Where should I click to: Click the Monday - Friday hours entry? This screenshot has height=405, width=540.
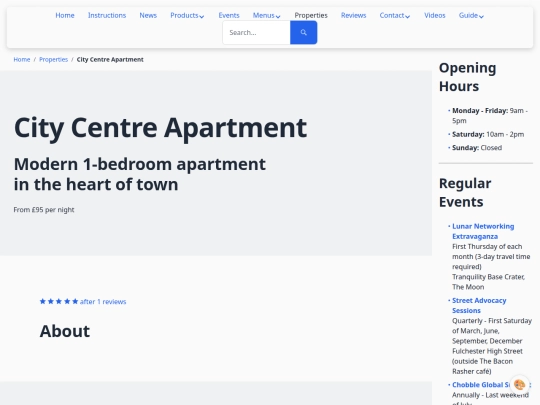[x=490, y=116]
